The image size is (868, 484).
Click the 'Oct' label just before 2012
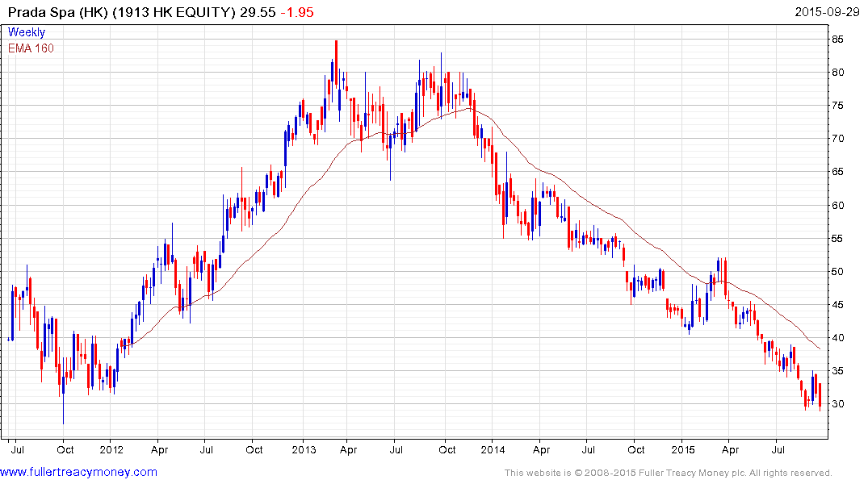coord(65,449)
